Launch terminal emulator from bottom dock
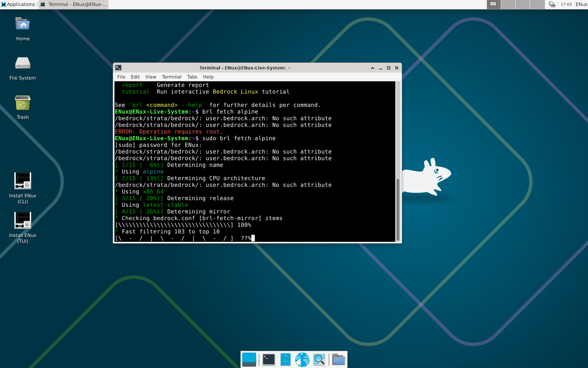 (269, 360)
